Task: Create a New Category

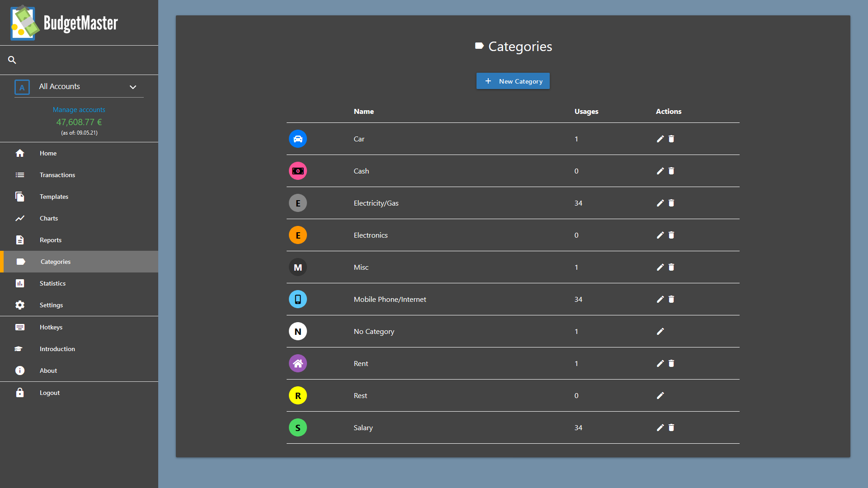Action: [513, 81]
